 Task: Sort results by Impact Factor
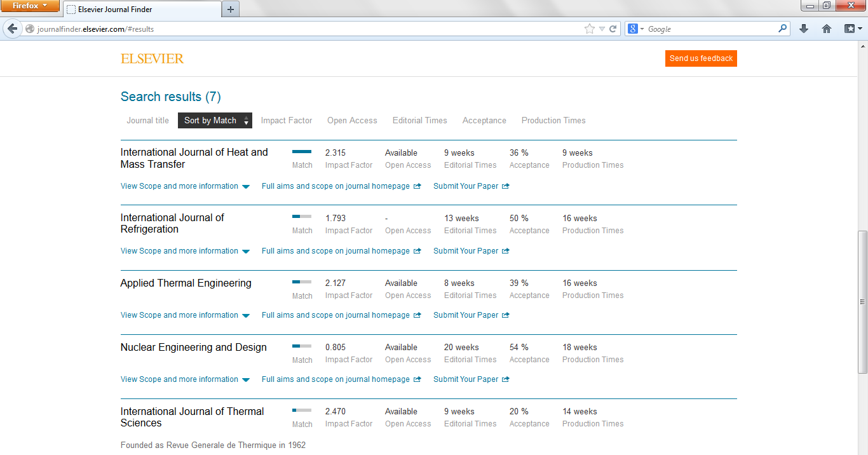(x=287, y=121)
